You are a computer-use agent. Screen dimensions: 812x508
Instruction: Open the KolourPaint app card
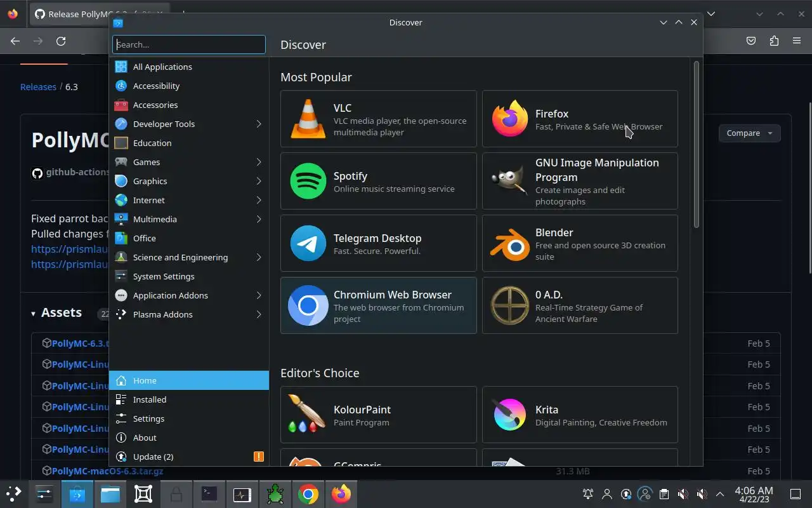point(378,415)
